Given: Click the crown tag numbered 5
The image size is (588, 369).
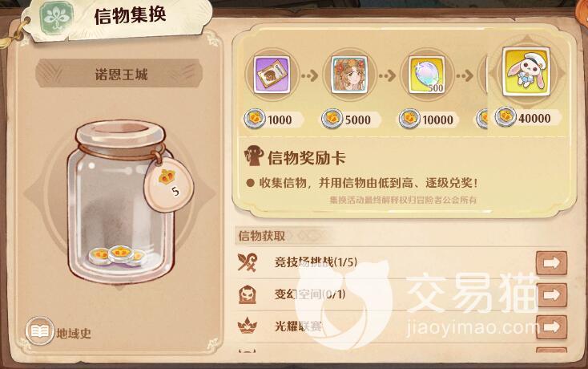Looking at the screenshot, I should (x=169, y=184).
